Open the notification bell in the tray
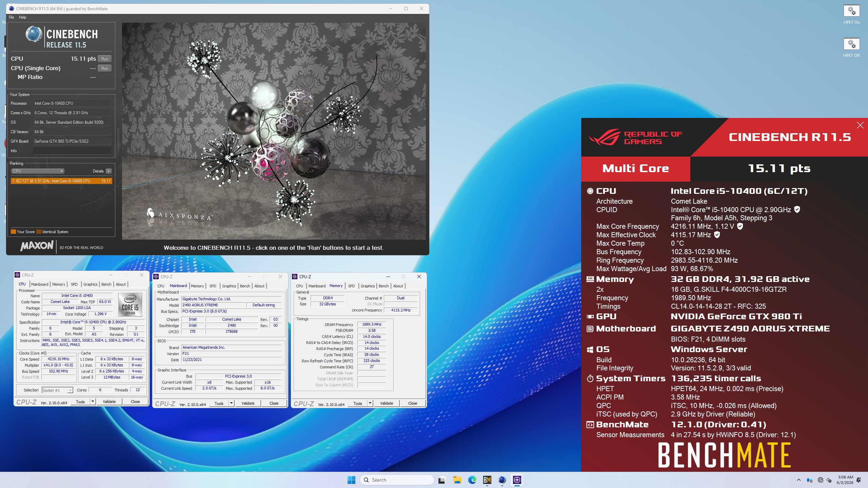The width and height of the screenshot is (868, 488). (859, 480)
